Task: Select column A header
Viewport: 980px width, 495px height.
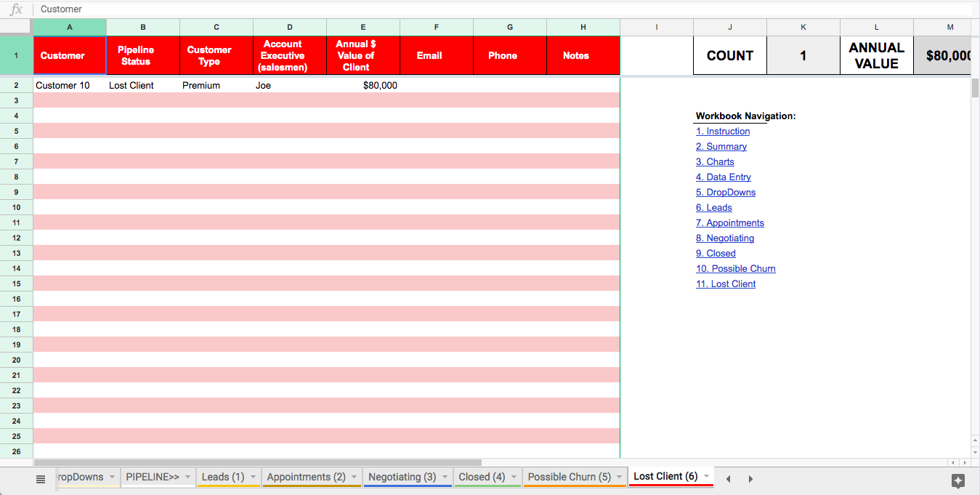Action: pyautogui.click(x=70, y=27)
